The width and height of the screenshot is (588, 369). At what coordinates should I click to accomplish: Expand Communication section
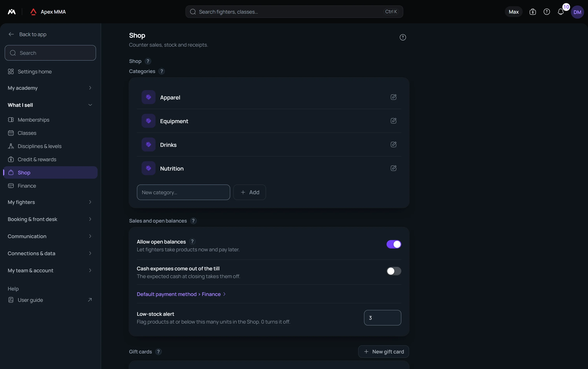coord(50,236)
